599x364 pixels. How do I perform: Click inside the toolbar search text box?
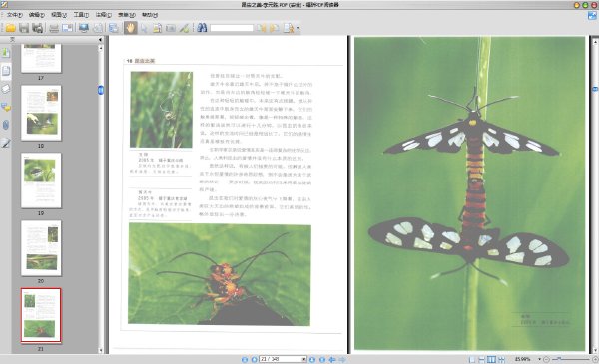pos(232,28)
